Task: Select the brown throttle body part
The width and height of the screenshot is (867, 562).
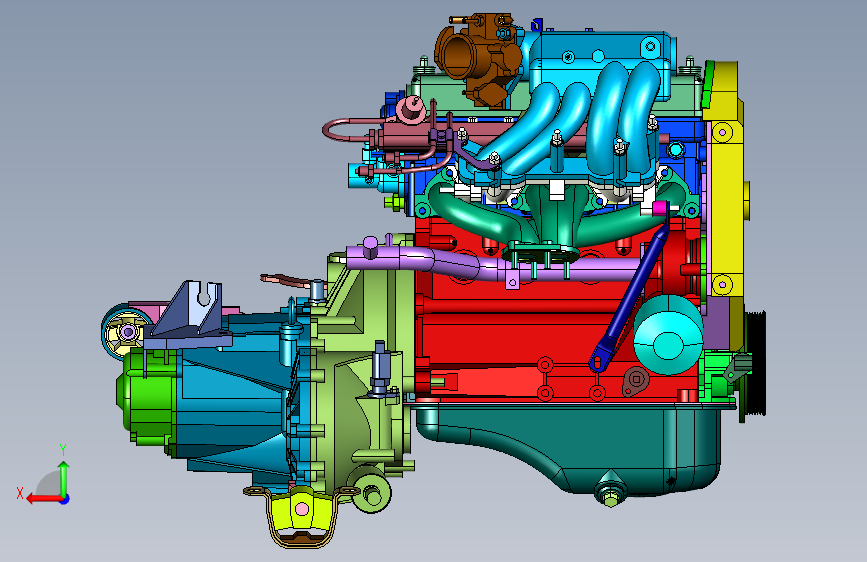Action: (x=478, y=58)
